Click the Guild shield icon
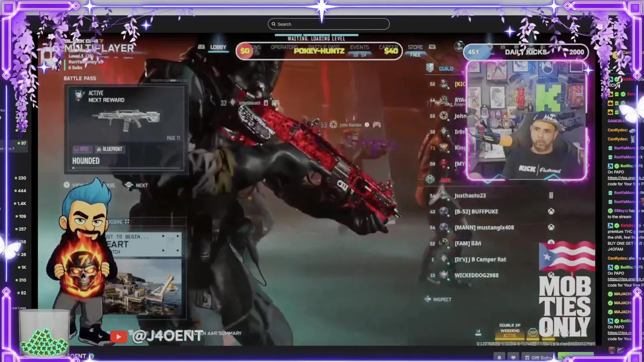 pos(430,68)
